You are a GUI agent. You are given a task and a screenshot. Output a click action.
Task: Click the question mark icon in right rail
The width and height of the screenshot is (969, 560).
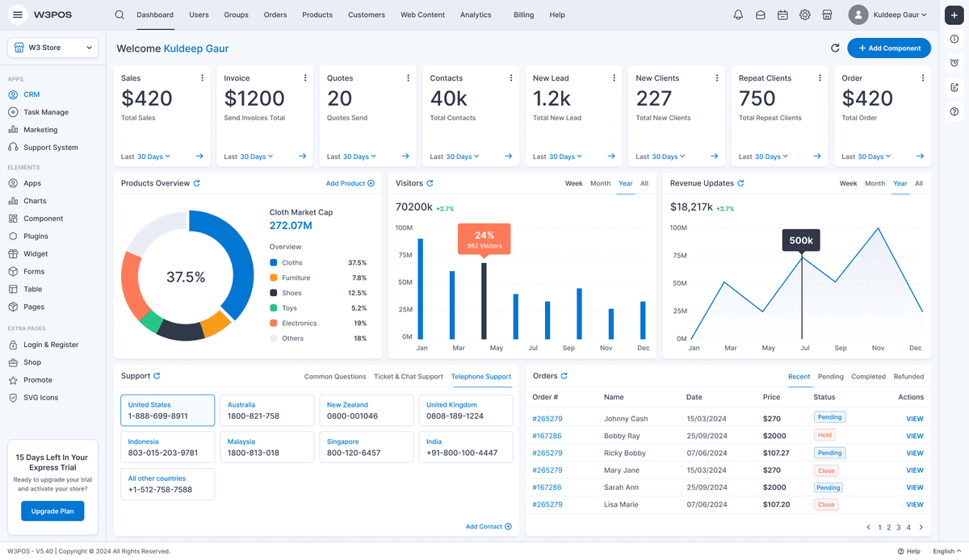(954, 111)
